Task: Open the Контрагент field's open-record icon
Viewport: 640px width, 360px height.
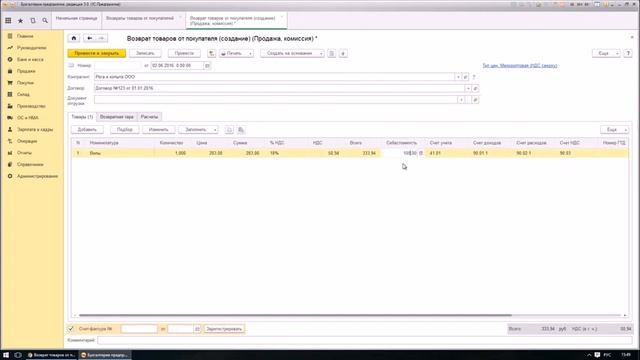Action: coord(465,77)
